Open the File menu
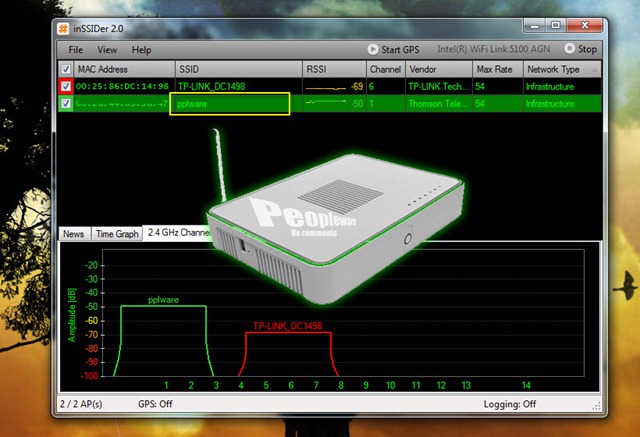The image size is (640, 437). (x=76, y=50)
